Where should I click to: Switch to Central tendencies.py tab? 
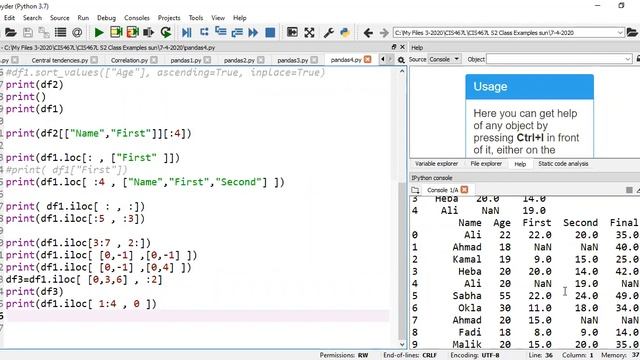tap(60, 60)
